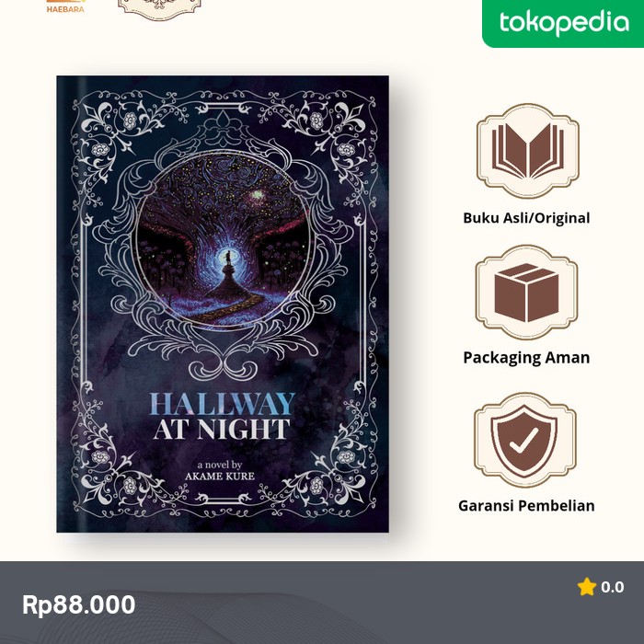Click the dark gray price banner
Image resolution: width=644 pixels, height=644 pixels.
pos(322,603)
